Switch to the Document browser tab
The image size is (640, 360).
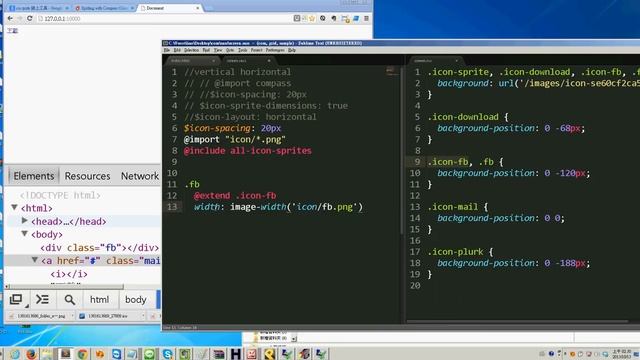[x=167, y=8]
